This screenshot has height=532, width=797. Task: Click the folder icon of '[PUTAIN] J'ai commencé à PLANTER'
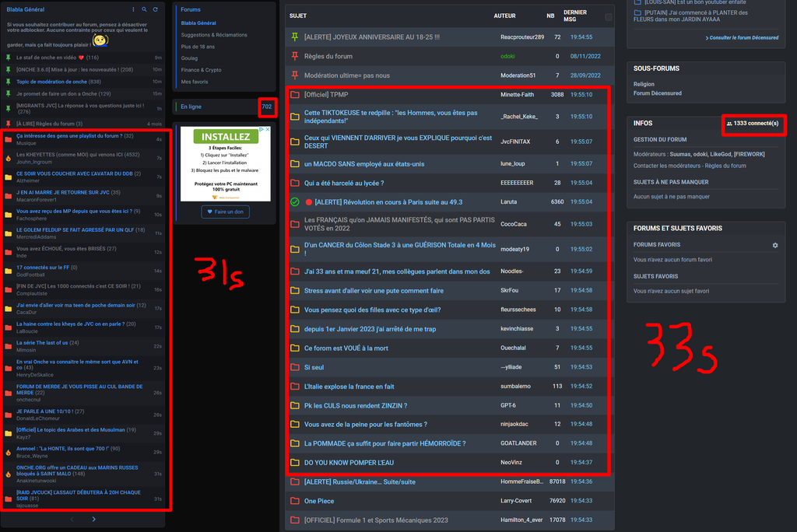pos(637,12)
